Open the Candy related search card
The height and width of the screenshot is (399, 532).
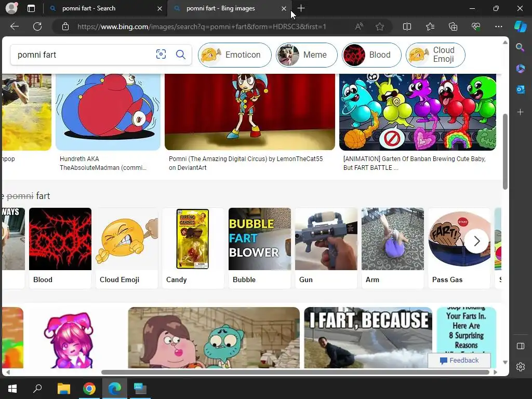193,248
